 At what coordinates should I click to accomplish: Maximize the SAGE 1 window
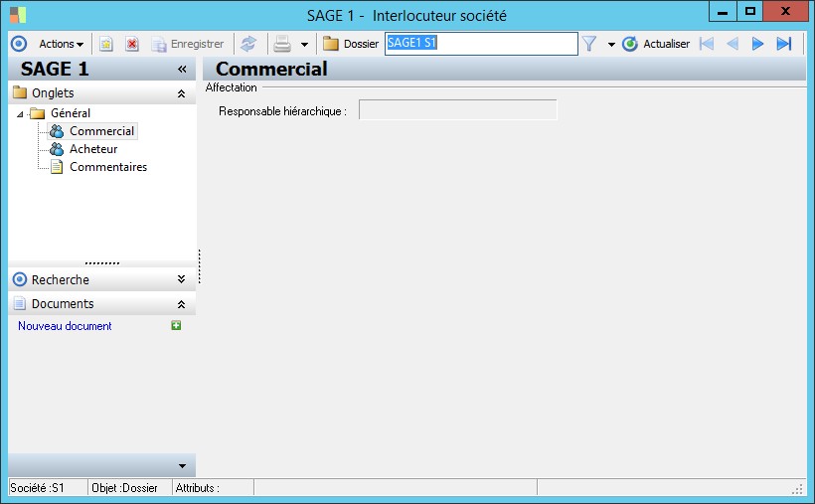point(750,12)
